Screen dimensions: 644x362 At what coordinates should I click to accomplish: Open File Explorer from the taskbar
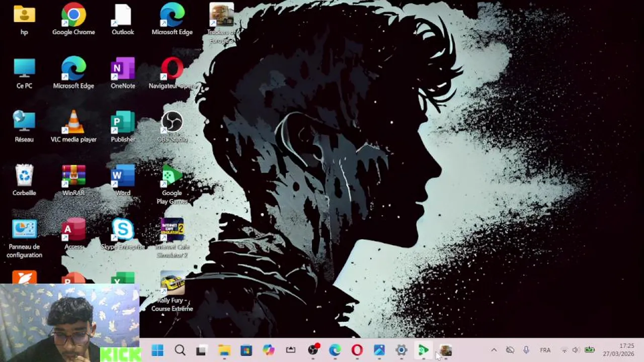point(224,350)
